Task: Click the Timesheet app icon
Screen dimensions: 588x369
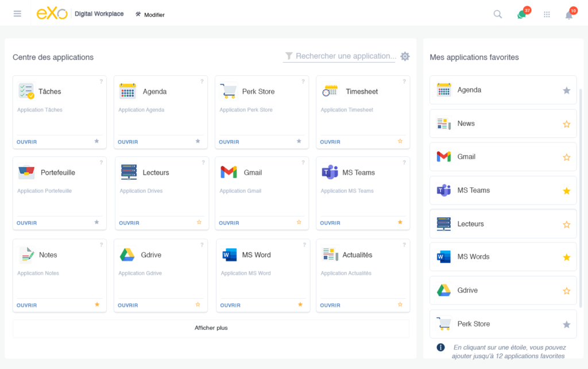Action: (x=330, y=91)
